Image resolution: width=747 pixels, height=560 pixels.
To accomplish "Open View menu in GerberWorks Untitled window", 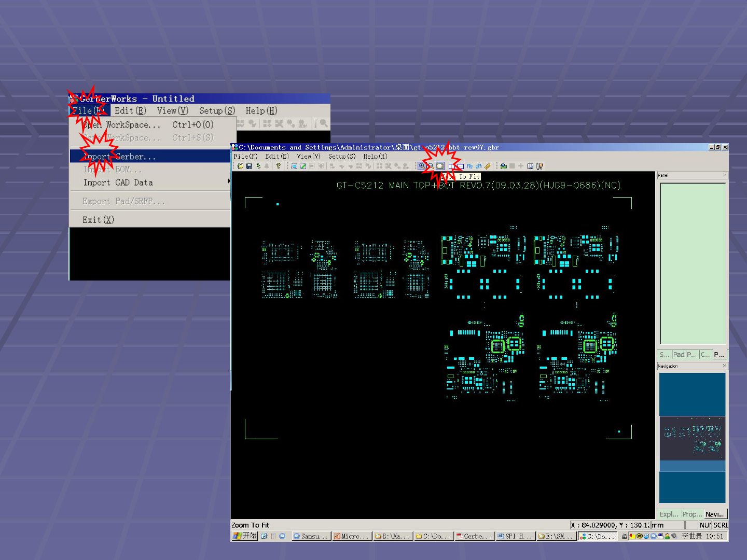I will (173, 110).
